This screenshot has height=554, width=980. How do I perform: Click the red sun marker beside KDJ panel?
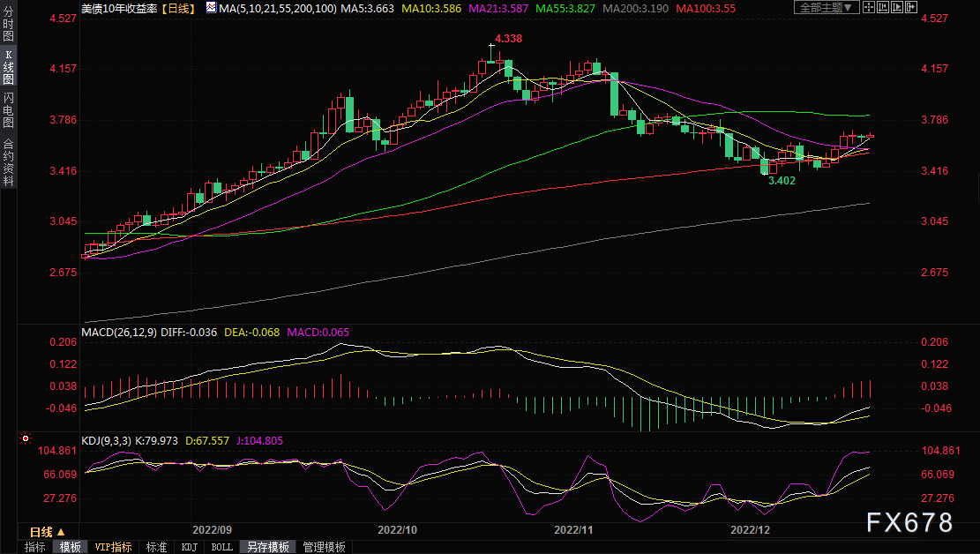tap(26, 438)
